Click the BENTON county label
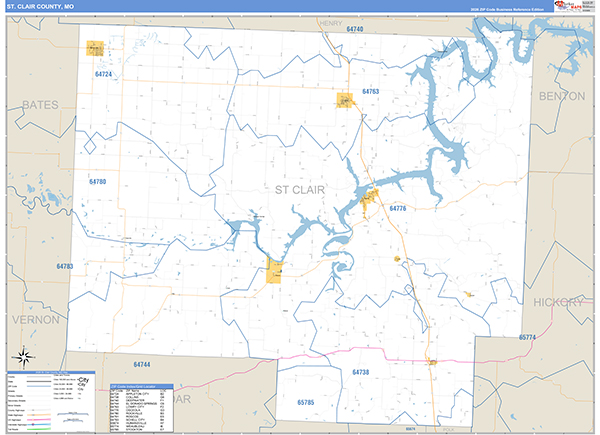The width and height of the screenshot is (600, 435). point(562,96)
